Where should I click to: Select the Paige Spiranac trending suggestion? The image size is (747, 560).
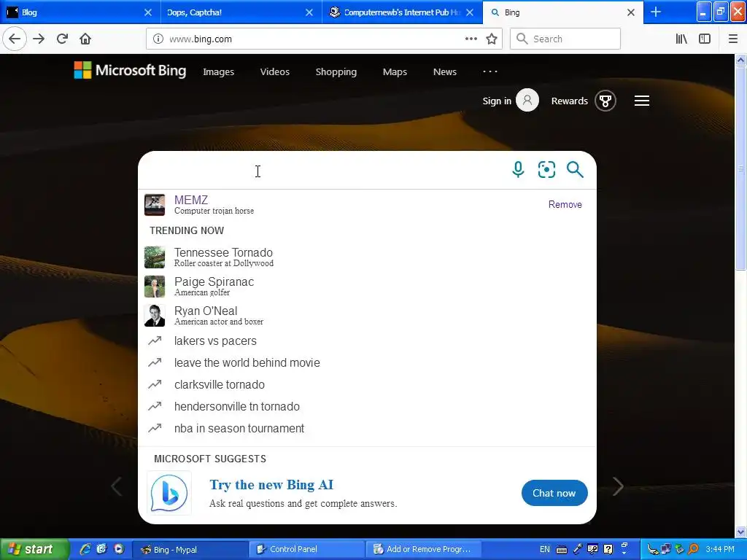pyautogui.click(x=367, y=286)
